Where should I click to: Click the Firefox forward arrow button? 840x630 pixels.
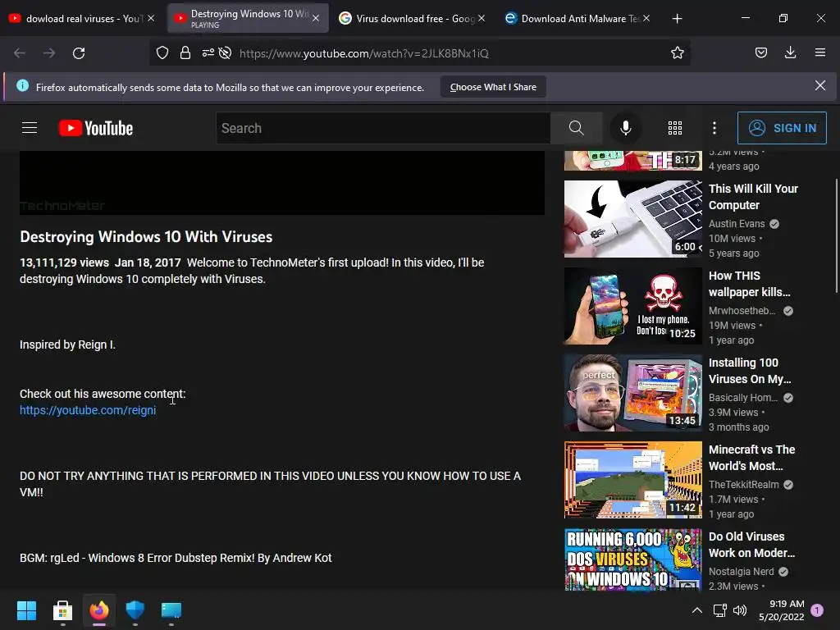coord(49,53)
